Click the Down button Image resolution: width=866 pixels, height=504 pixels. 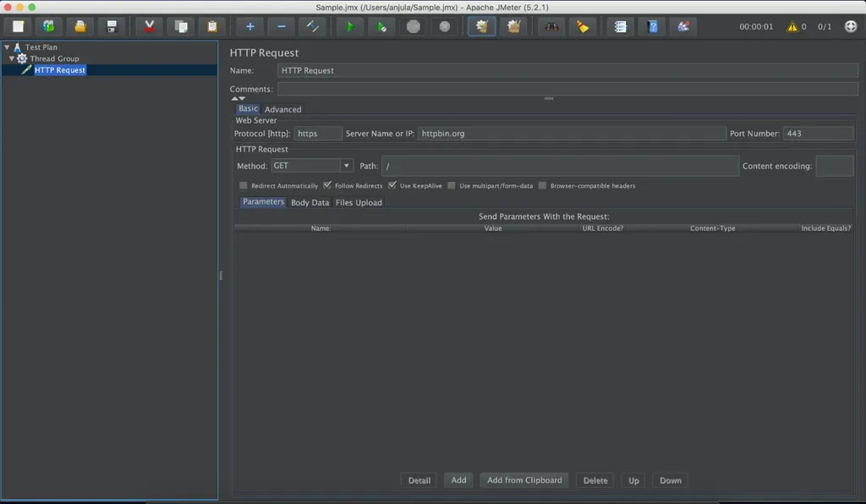point(671,480)
